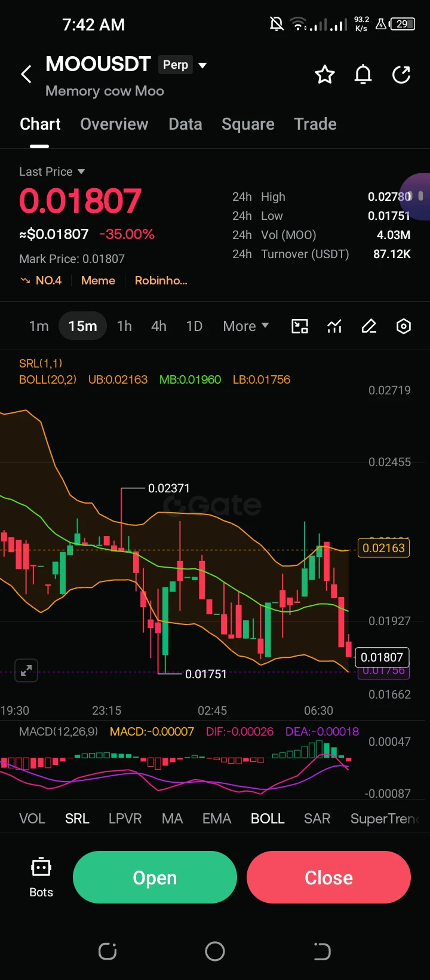The width and height of the screenshot is (430, 980).
Task: Tap the Android home circle button
Action: [215, 951]
